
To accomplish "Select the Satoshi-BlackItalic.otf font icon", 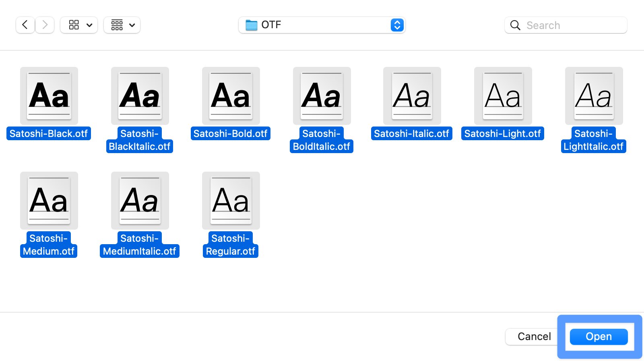I will pos(140,96).
